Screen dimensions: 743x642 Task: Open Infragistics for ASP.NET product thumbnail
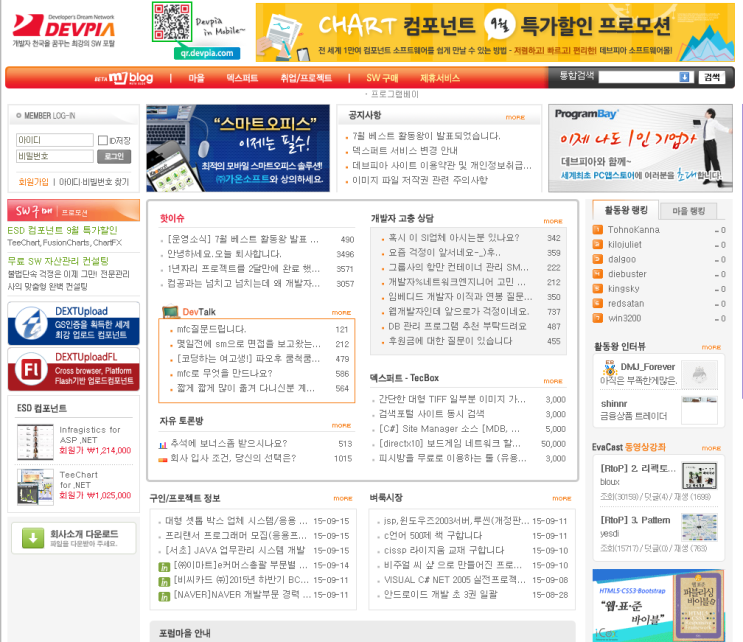(35, 442)
